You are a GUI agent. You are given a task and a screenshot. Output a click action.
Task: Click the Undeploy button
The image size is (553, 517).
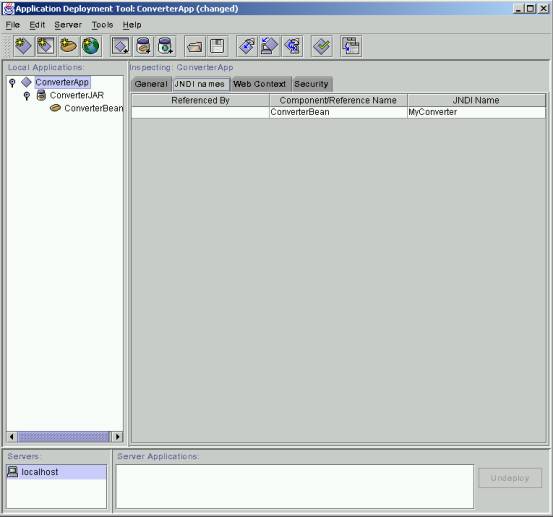510,478
